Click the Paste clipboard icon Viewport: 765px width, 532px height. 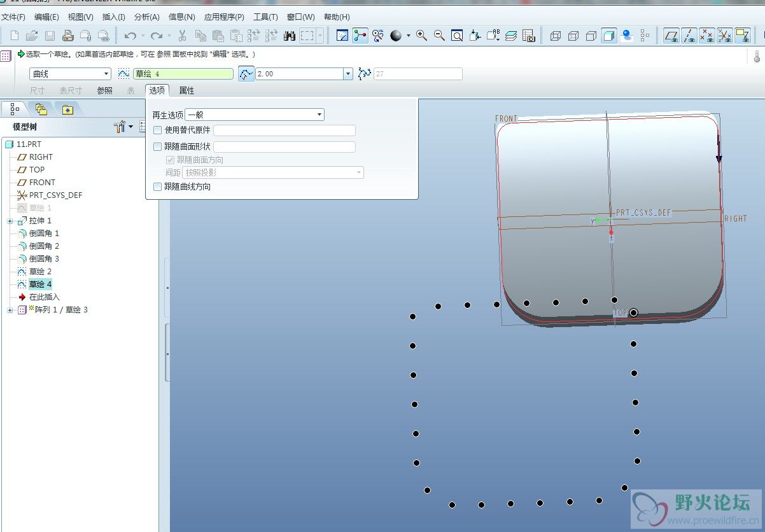pos(218,36)
